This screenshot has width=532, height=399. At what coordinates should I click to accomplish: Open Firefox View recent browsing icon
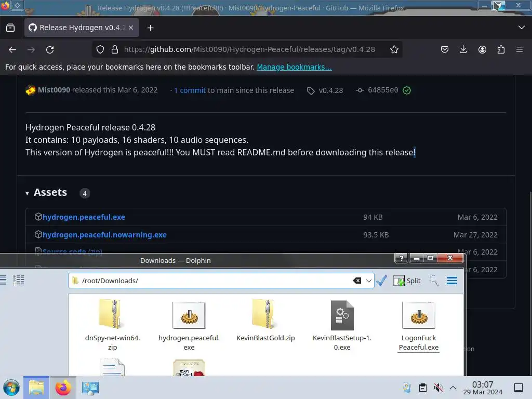(x=10, y=28)
